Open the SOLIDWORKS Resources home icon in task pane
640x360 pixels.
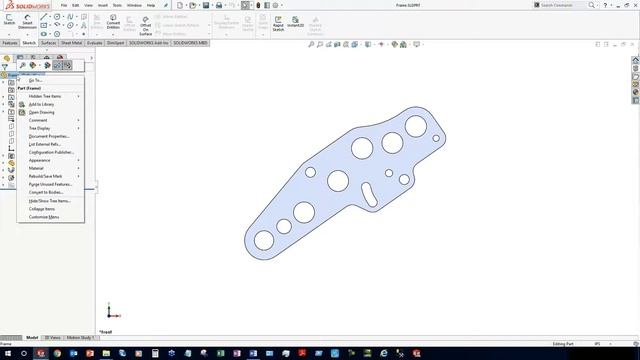(x=636, y=60)
